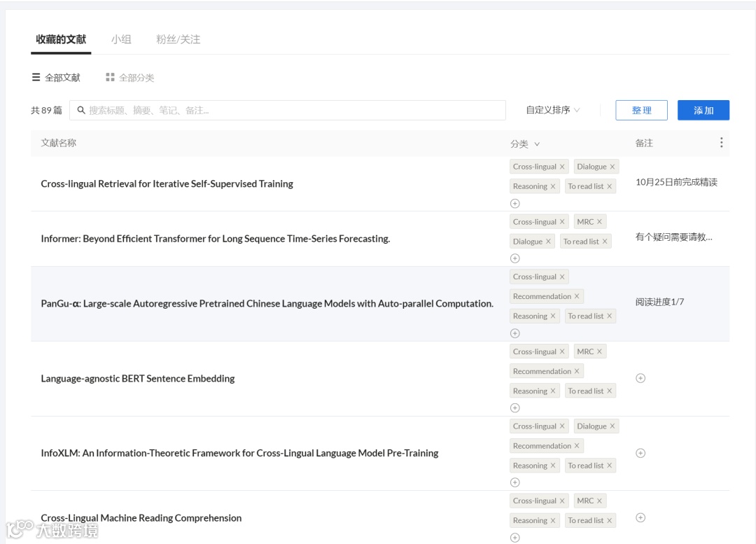Screen dimensions: 756x544
Task: Remove Cross-lingual tag from Cross-lingual Retrieval row
Action: 562,167
